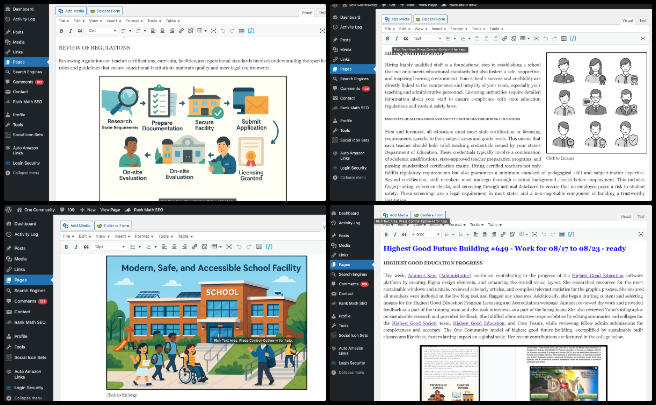
Task: Redo in School Facility editor toolbar
Action: [249, 247]
